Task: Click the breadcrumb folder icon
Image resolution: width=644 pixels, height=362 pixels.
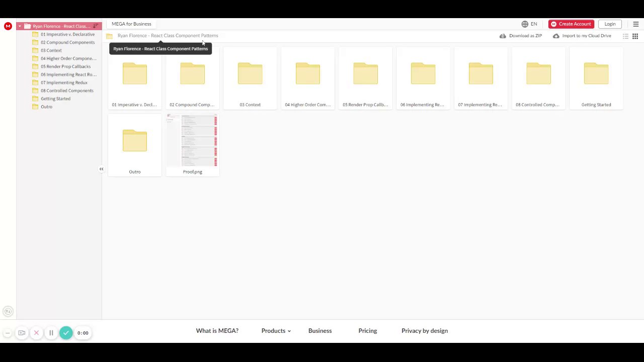Action: [x=109, y=36]
